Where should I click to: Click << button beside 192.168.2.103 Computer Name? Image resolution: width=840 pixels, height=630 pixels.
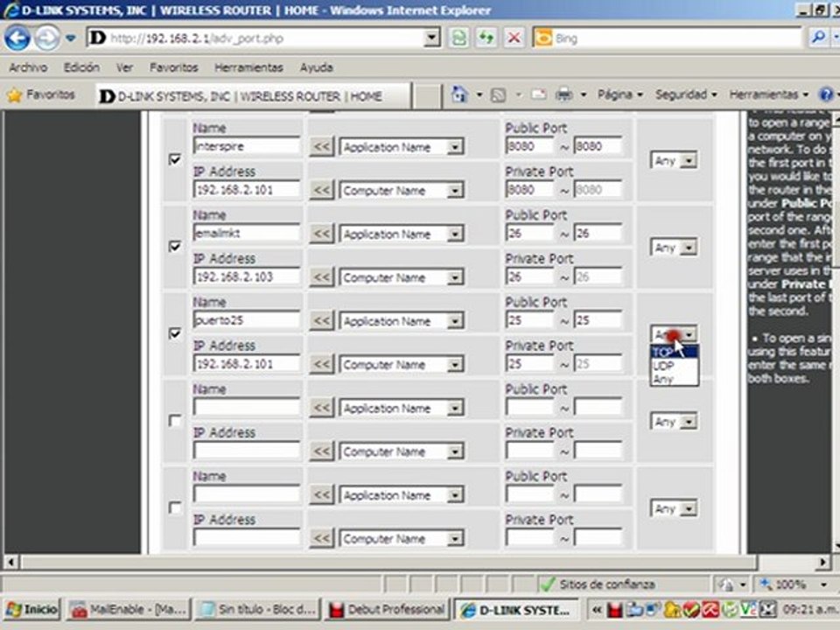pyautogui.click(x=321, y=277)
